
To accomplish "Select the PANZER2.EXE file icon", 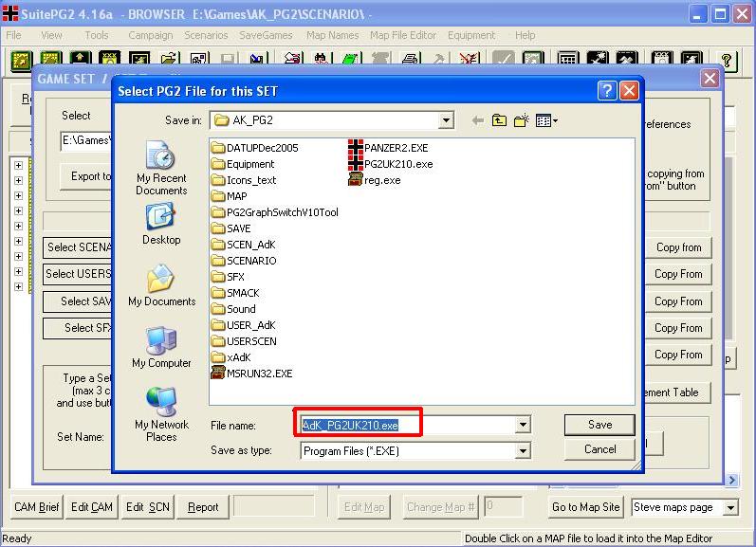I will pyautogui.click(x=356, y=148).
